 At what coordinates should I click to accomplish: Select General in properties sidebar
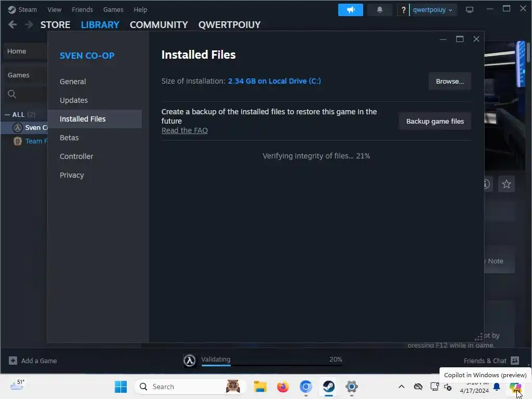[x=95, y=82]
